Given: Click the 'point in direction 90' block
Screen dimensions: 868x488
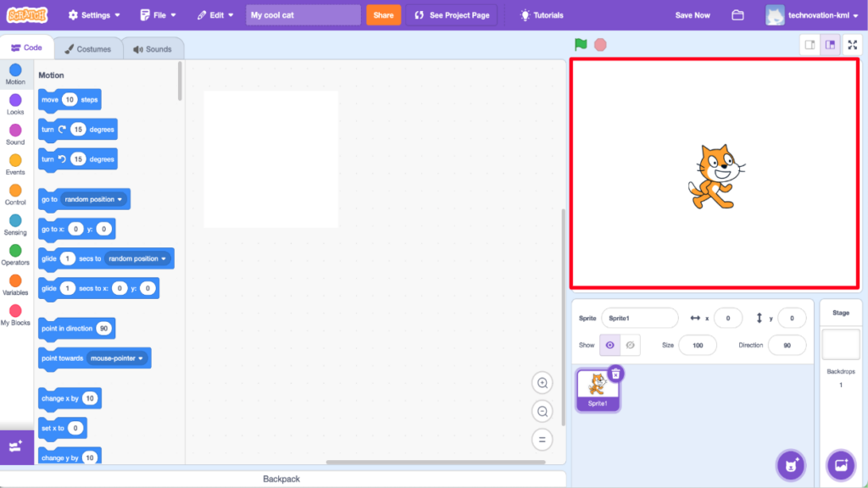Looking at the screenshot, I should [x=76, y=329].
